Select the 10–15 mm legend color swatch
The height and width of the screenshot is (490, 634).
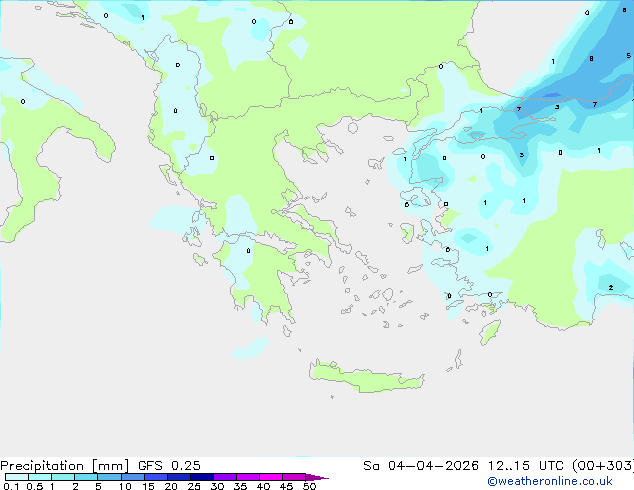point(132,477)
